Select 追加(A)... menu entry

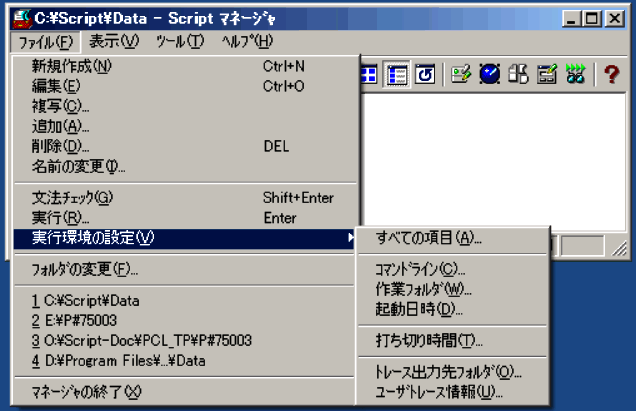pos(185,126)
